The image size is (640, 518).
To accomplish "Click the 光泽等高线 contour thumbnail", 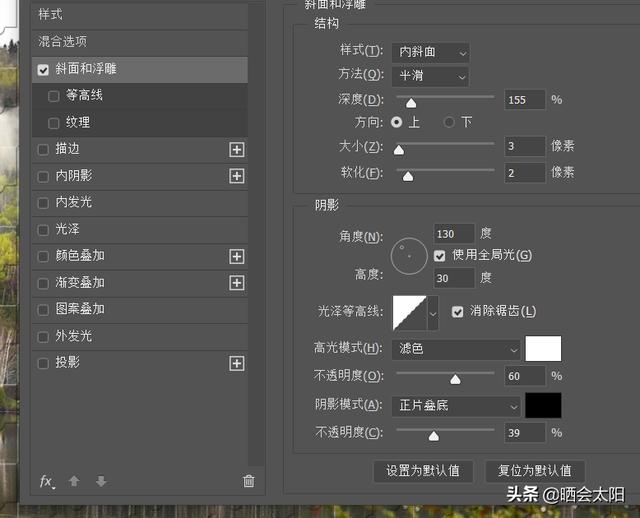I will point(409,313).
